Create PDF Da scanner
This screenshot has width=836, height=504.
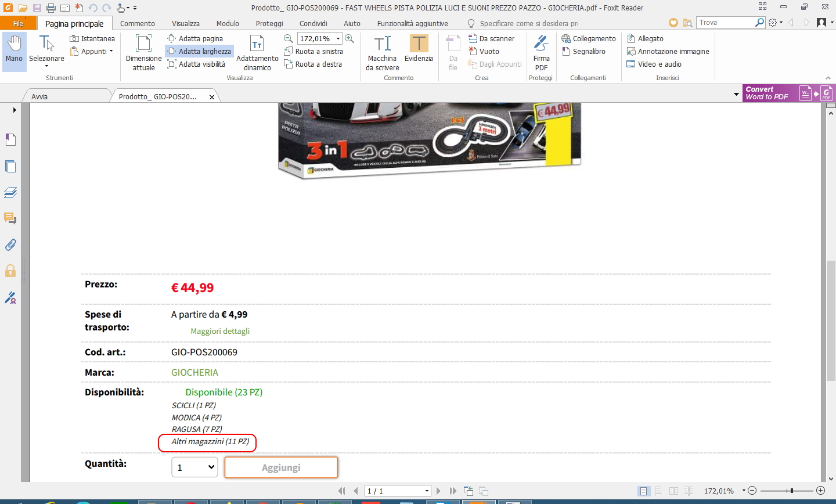coord(492,38)
